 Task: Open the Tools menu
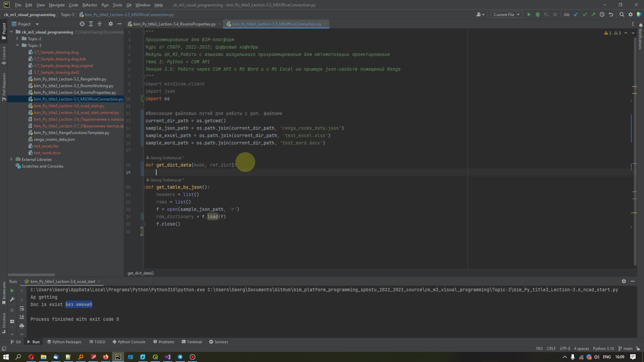pos(117,5)
